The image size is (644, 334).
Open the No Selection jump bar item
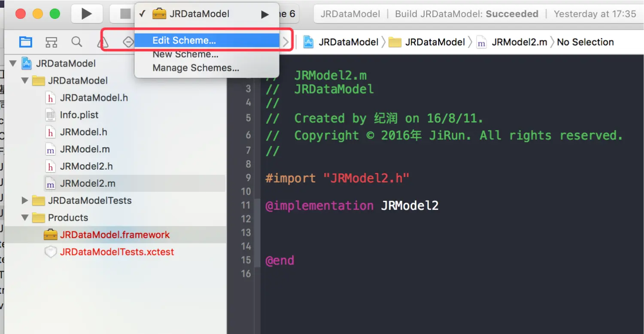585,42
